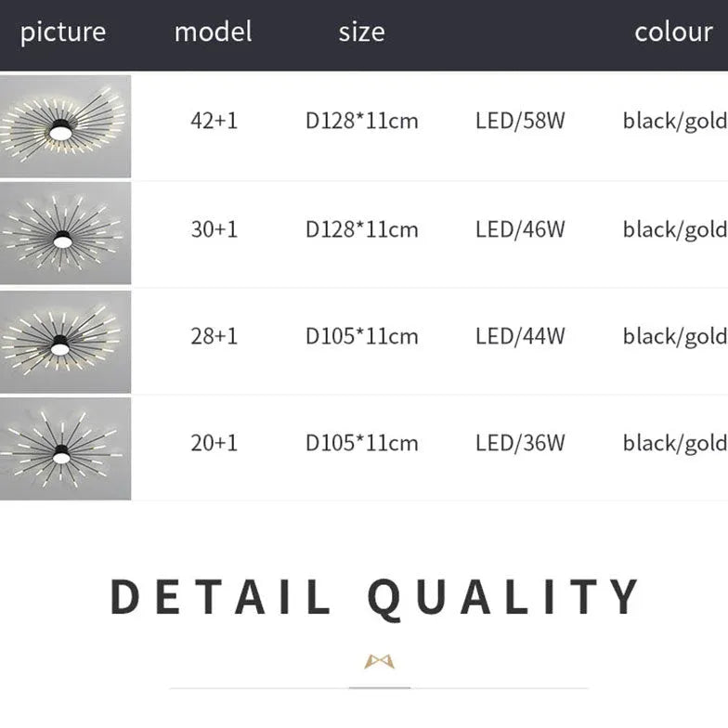Select the 20+1 model label
The width and height of the screenshot is (728, 728).
pos(214,443)
